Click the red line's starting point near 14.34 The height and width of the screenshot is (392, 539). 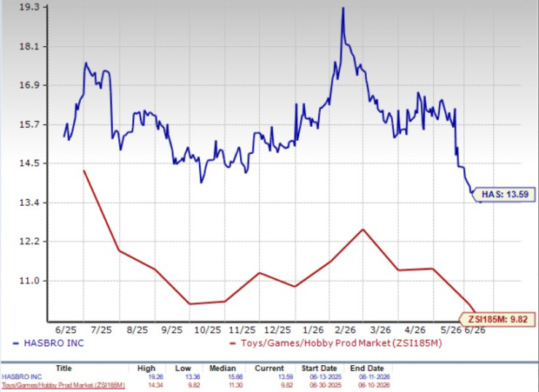click(x=83, y=170)
